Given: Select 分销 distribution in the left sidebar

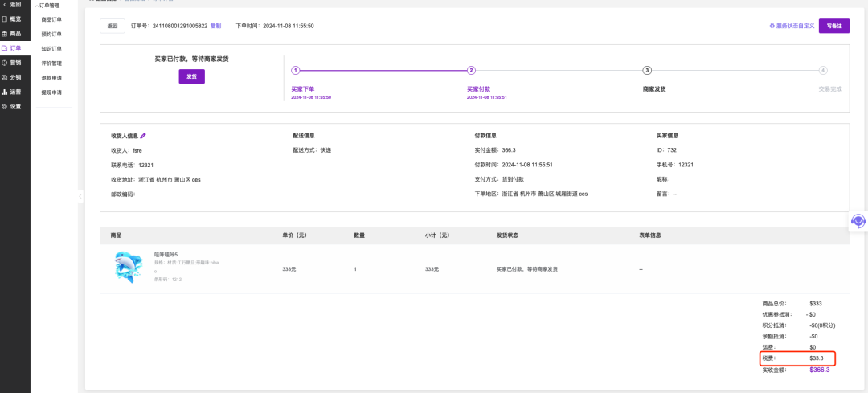Looking at the screenshot, I should coord(15,77).
